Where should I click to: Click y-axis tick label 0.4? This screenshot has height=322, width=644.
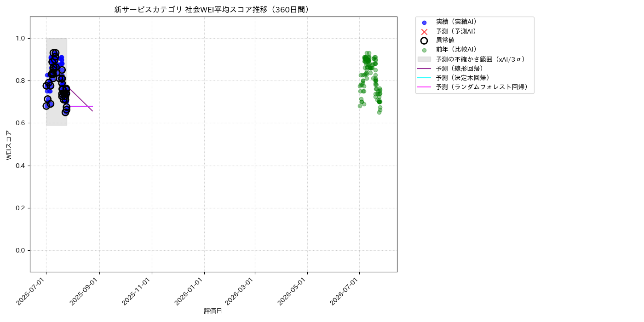21,166
